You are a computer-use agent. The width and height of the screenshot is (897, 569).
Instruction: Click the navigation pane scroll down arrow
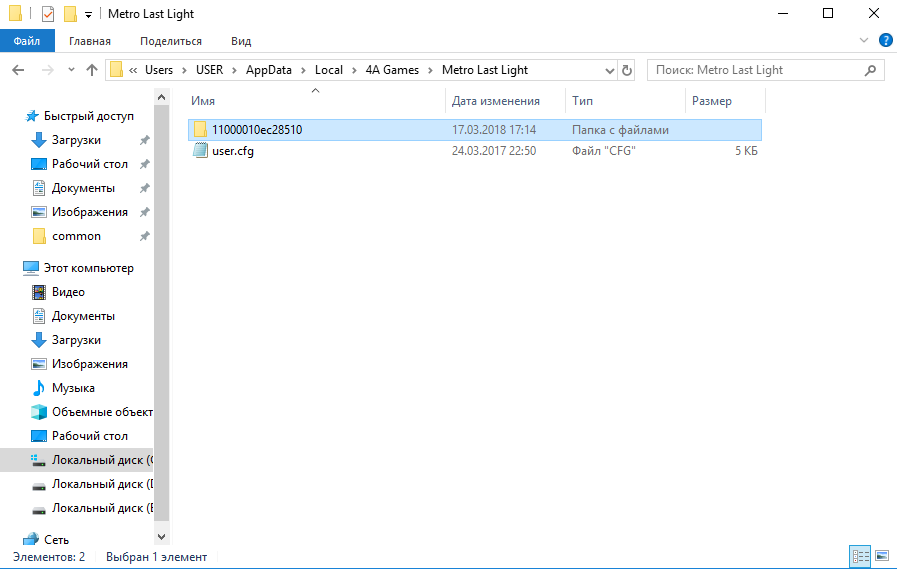point(161,537)
